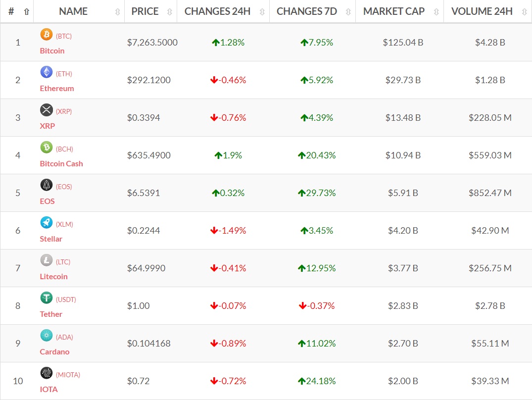The width and height of the screenshot is (532, 400).
Task: Click Litecoin market cap $3.77 B
Action: [x=403, y=268]
